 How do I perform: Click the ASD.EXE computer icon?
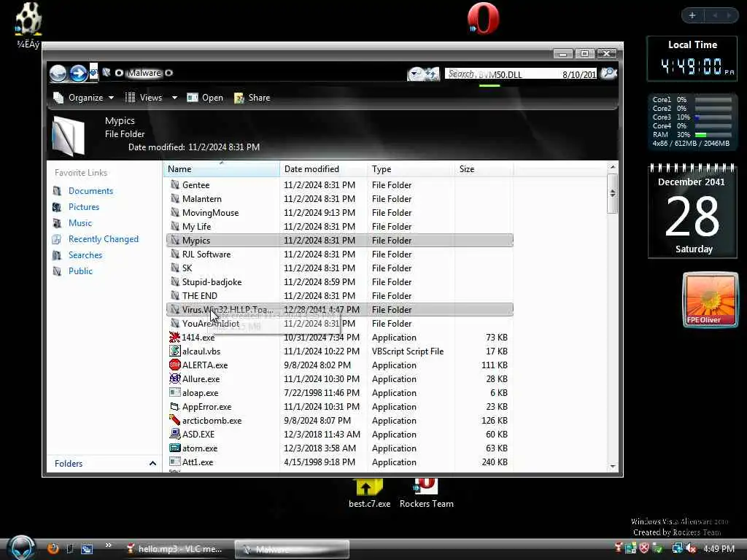pyautogui.click(x=174, y=435)
